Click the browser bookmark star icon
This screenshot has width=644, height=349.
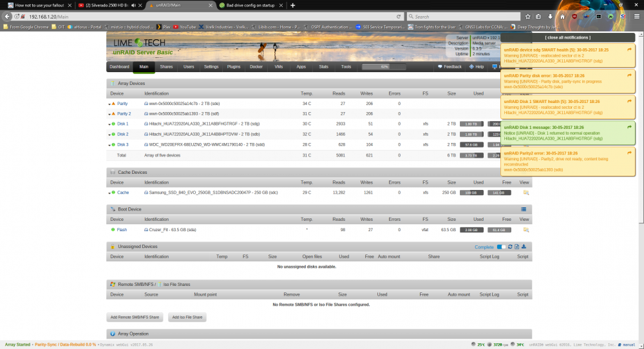528,17
